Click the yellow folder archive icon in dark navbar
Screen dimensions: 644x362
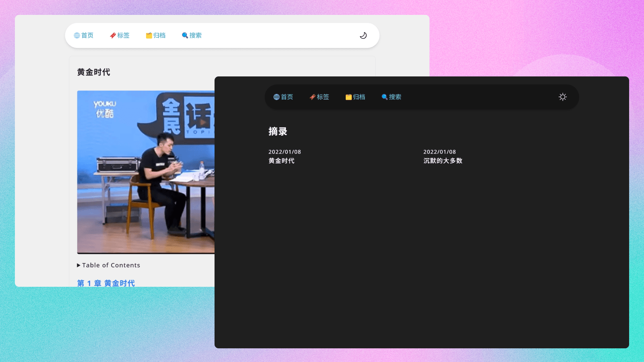pos(349,97)
